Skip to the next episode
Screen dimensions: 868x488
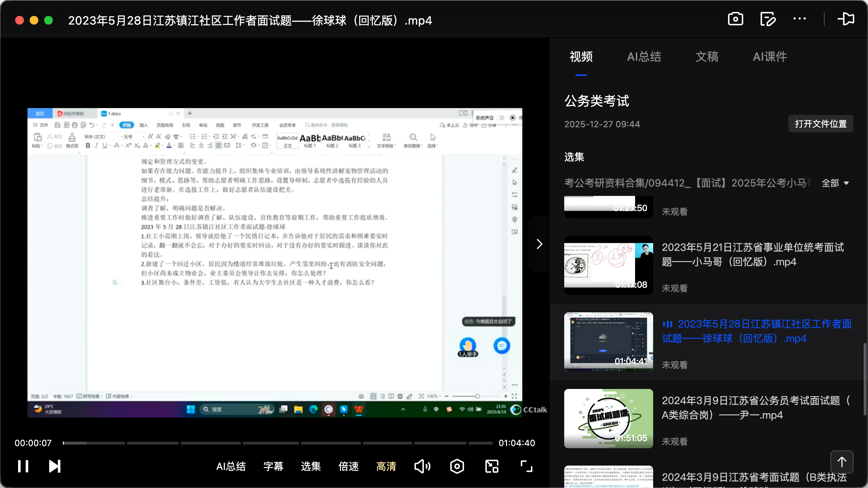tap(54, 466)
